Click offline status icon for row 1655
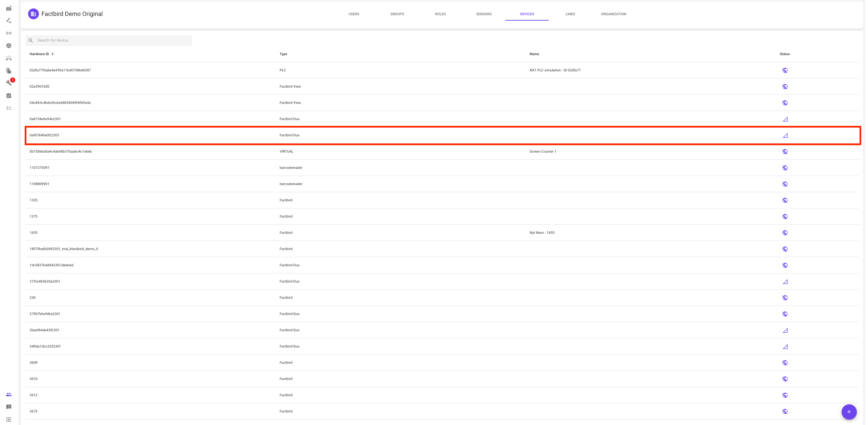Viewport: 868px width, 425px height. pos(785,233)
